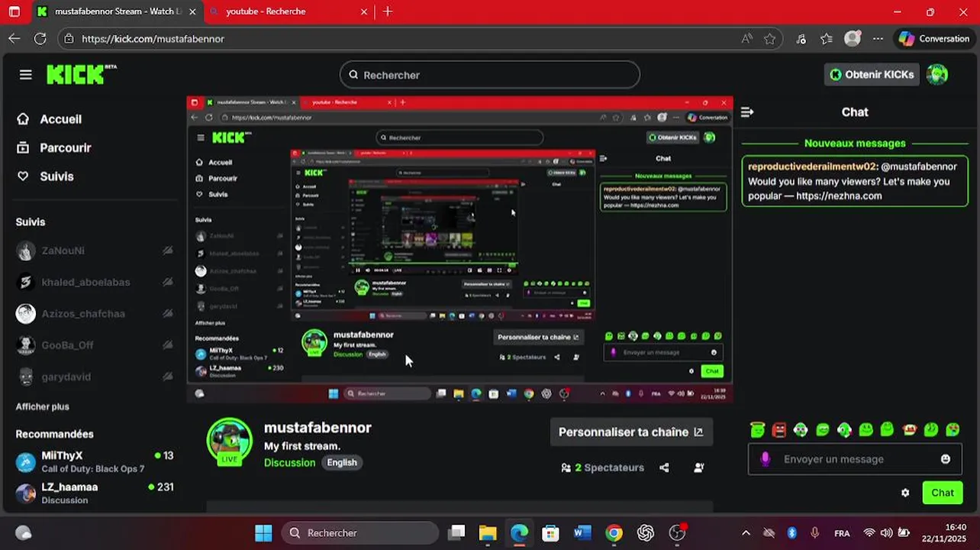980x550 pixels.
Task: Open Suivis in sidebar navigation
Action: [46, 176]
